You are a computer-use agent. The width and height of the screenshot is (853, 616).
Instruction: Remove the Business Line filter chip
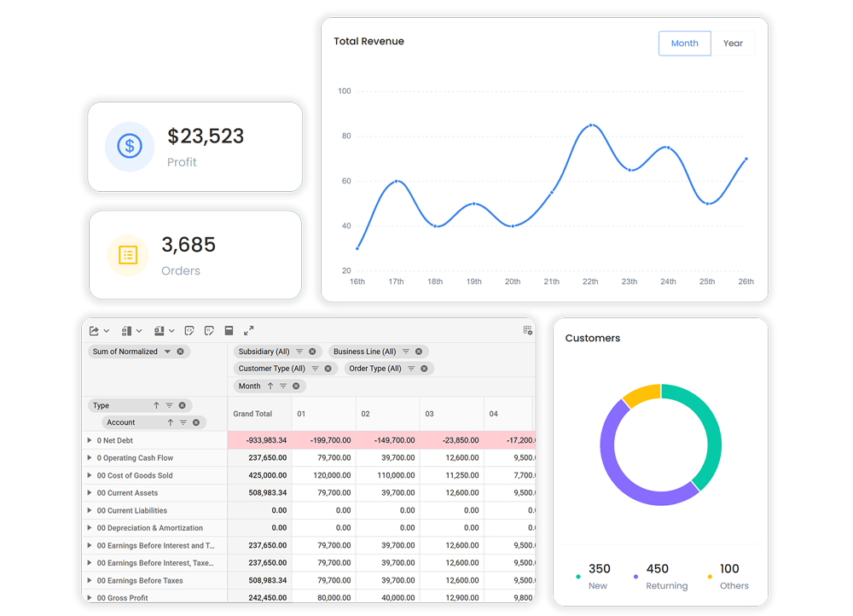[x=419, y=352]
